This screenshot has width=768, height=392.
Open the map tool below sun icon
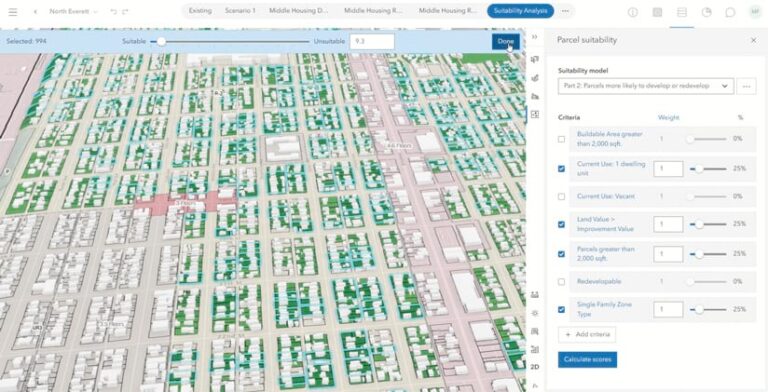pos(535,331)
